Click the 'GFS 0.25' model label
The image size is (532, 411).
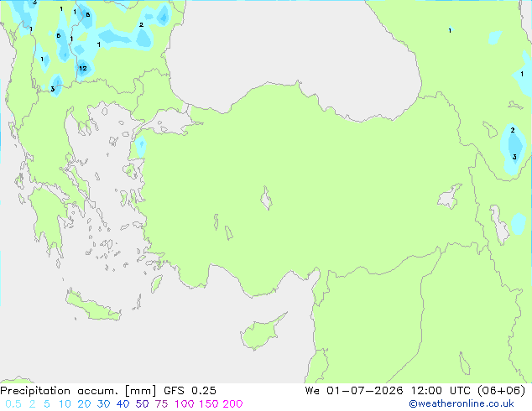[x=190, y=391]
